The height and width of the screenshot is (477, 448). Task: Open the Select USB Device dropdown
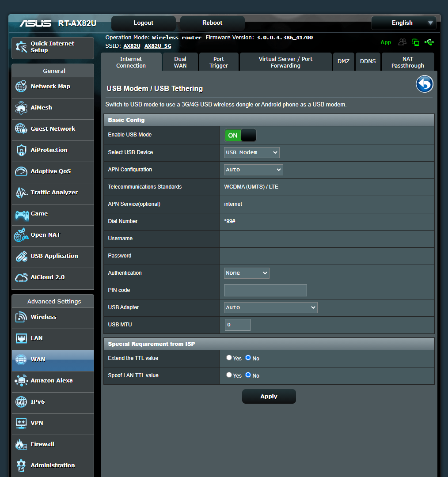pyautogui.click(x=252, y=152)
